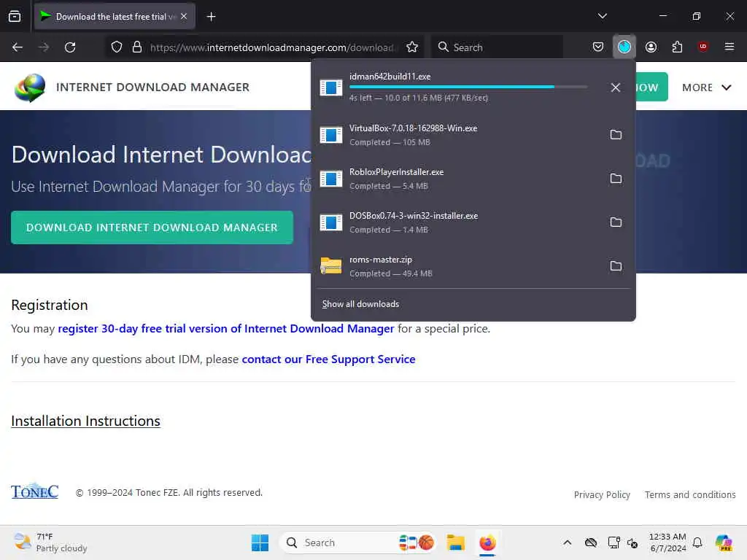747x560 pixels.
Task: Click the idman642build11.exe download progress bar
Action: coord(468,87)
